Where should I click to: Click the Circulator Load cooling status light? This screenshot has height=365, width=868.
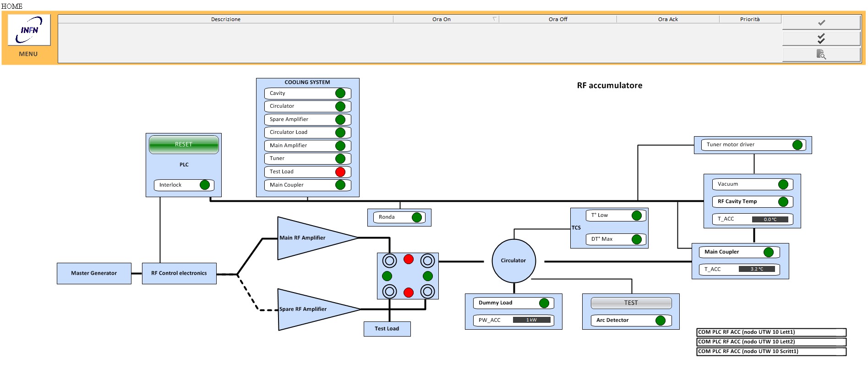(340, 133)
